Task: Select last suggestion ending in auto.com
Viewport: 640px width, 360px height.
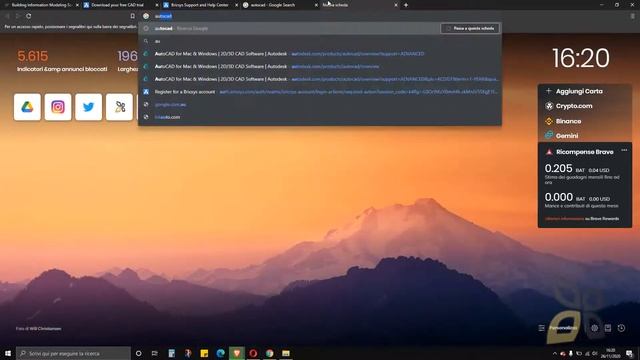Action: pos(320,117)
